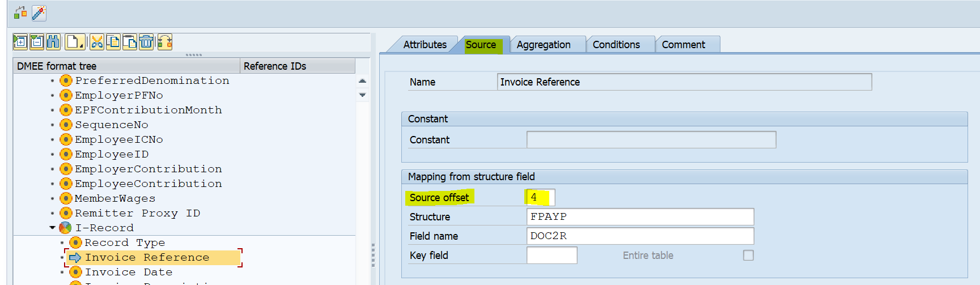
Task: Click the Source offset input field
Action: tap(540, 197)
